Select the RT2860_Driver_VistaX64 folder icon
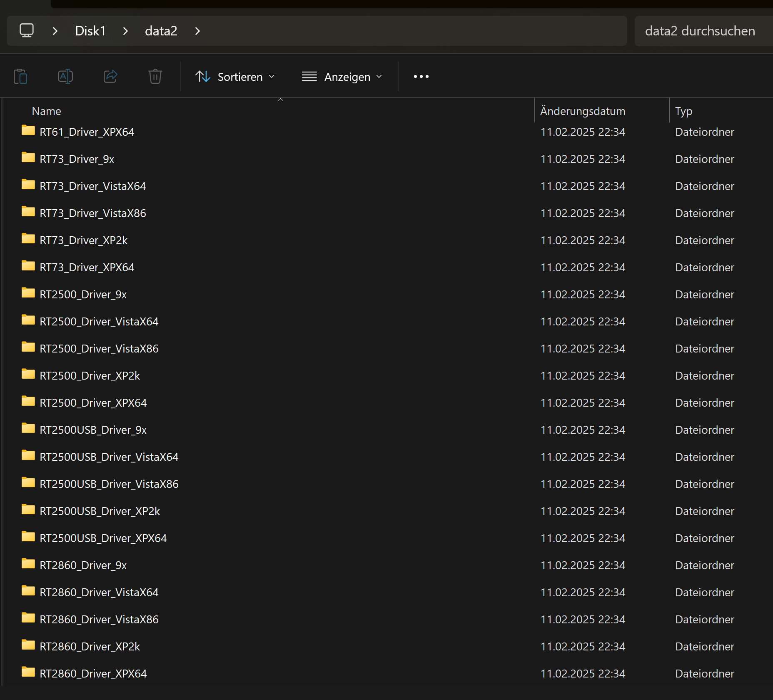The width and height of the screenshot is (773, 700). tap(28, 591)
